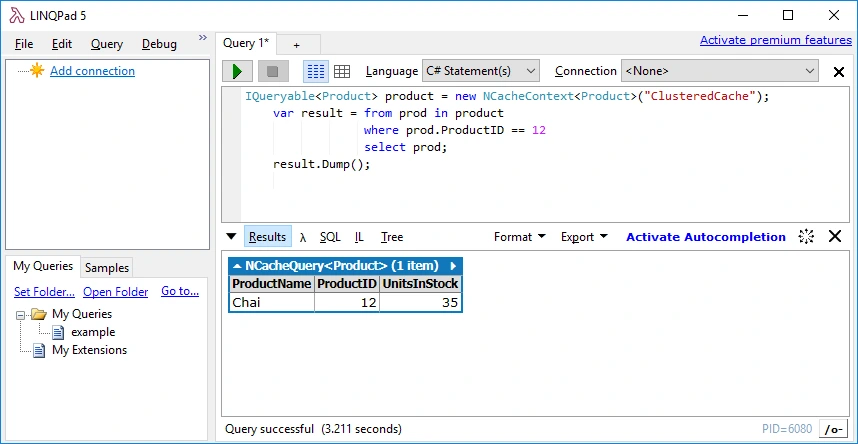Image resolution: width=858 pixels, height=444 pixels.
Task: Click inside the code editor on result.Dump()
Action: (322, 164)
